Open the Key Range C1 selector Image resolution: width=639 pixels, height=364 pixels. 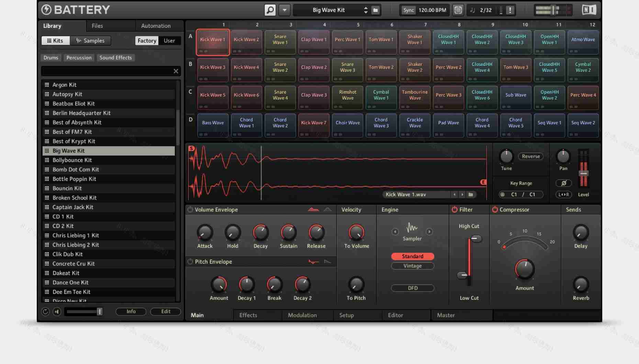(514, 194)
